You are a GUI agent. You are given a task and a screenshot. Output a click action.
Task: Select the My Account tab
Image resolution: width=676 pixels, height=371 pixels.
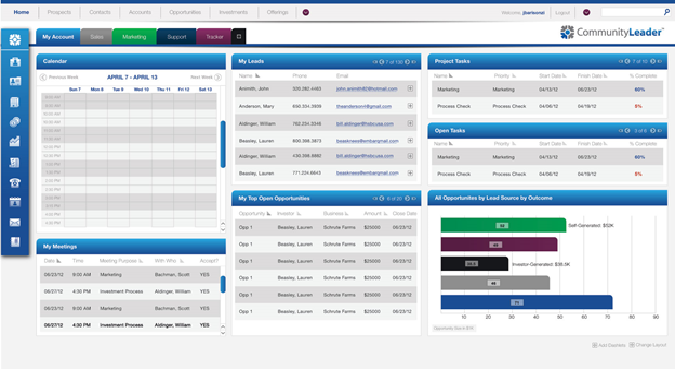[58, 37]
